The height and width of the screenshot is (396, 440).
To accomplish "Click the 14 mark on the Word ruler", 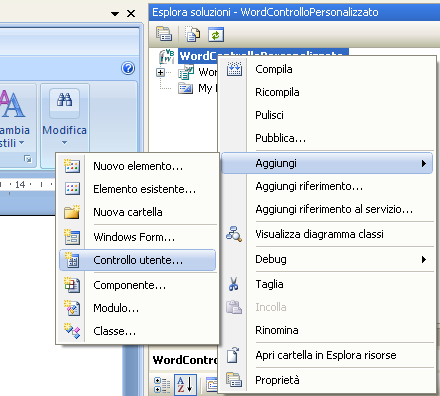I will coord(20,184).
